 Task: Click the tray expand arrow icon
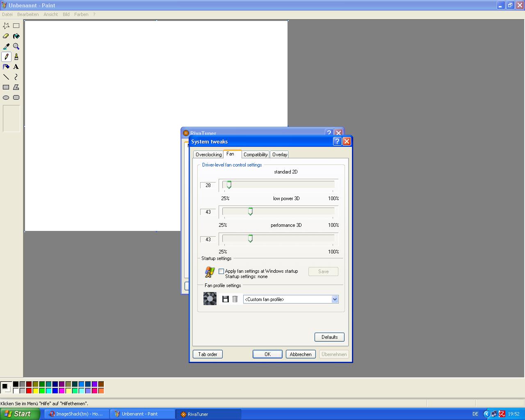pos(487,414)
